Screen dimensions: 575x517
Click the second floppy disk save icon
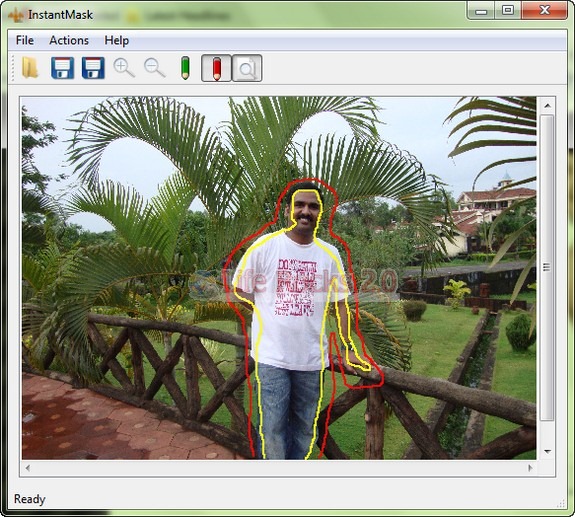click(93, 68)
